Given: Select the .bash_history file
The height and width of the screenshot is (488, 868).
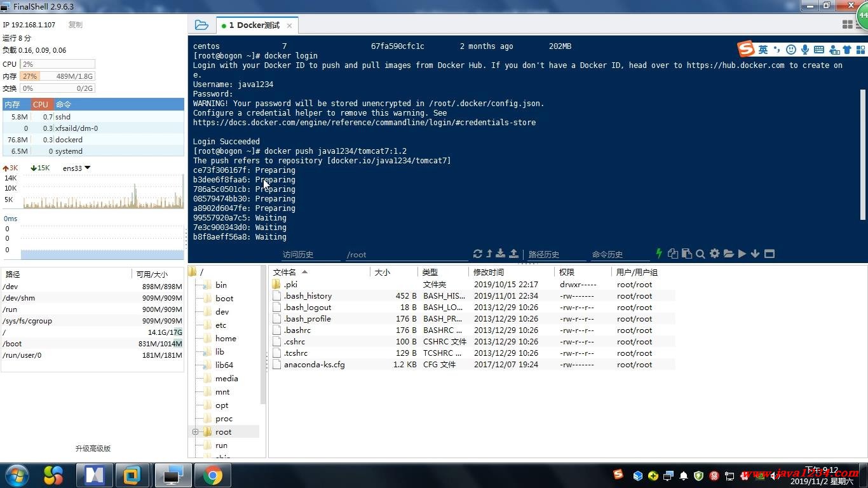Looking at the screenshot, I should click(x=471, y=296).
